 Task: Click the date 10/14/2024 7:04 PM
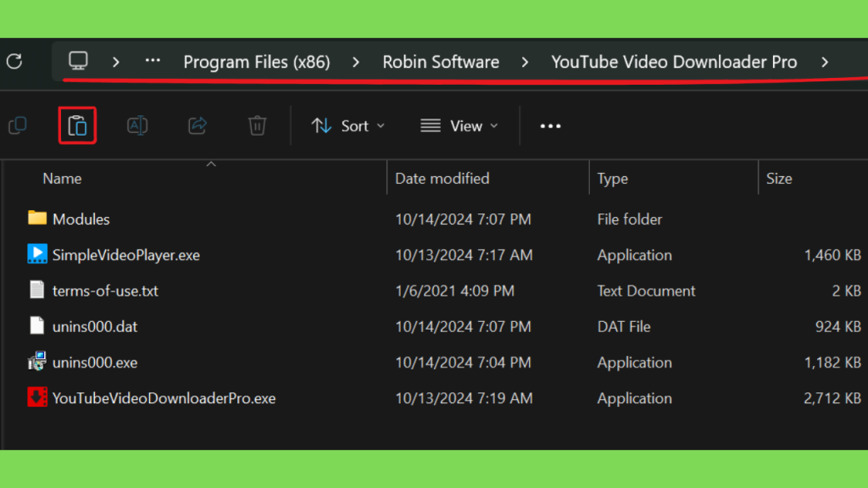click(x=463, y=363)
